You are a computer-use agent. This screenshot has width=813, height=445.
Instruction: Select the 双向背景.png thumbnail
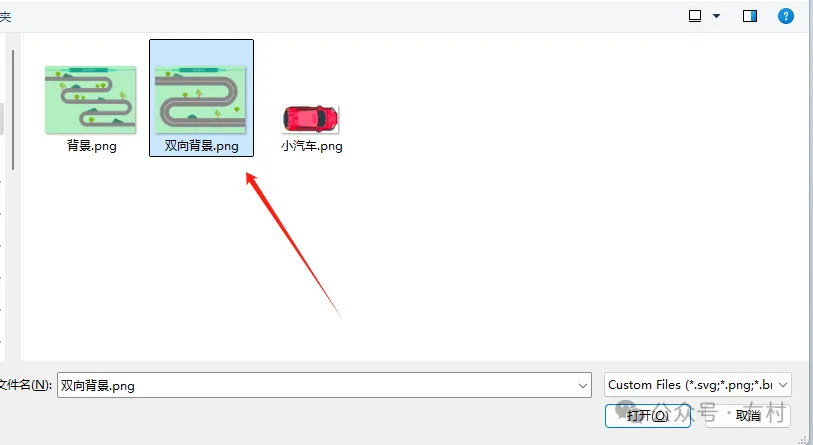coord(200,100)
